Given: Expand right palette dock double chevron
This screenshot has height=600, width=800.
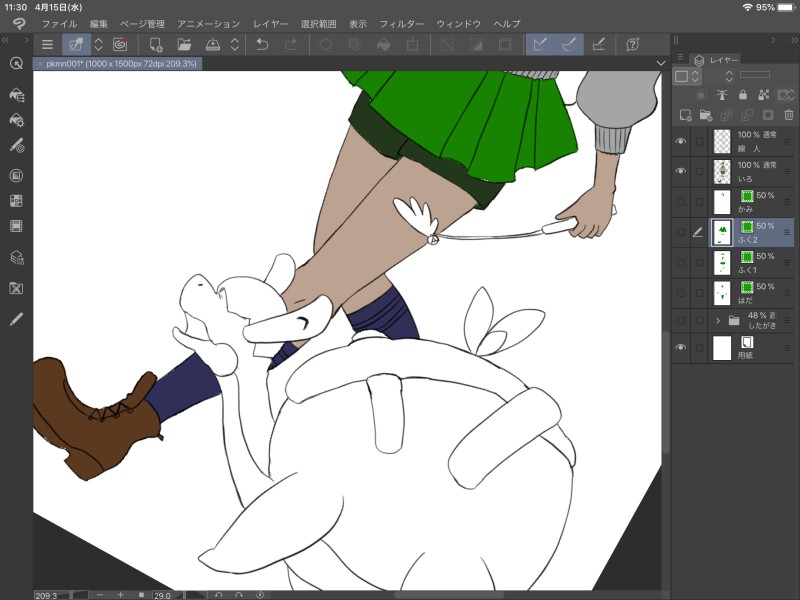Looking at the screenshot, I should 794,40.
